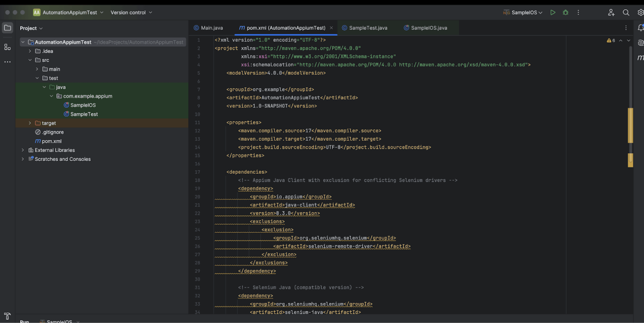This screenshot has width=644, height=323.
Task: Open the Structure tool window icon
Action: [x=7, y=47]
